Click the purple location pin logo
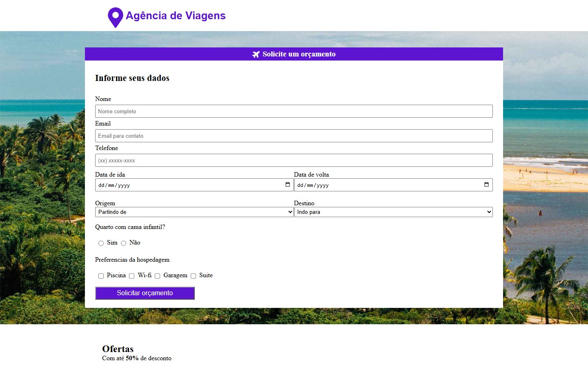588x368 pixels. 116,18
